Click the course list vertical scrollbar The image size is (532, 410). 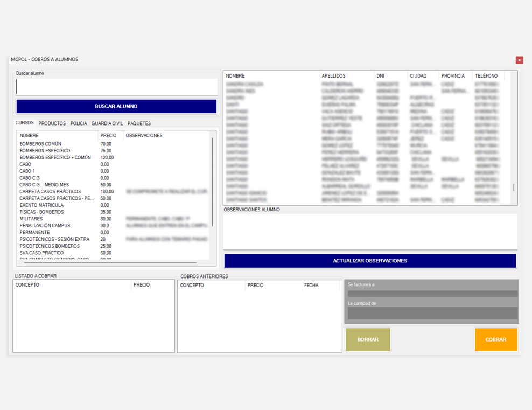[212, 183]
